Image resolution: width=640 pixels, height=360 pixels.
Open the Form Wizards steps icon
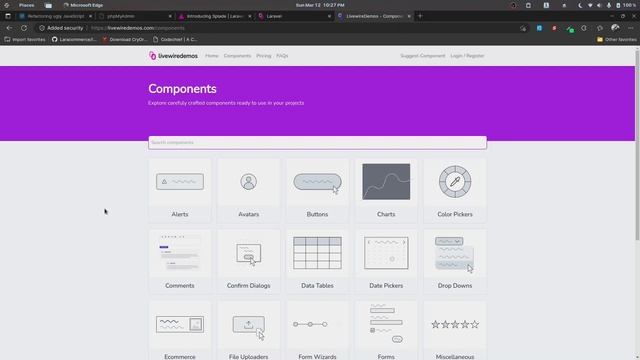(x=311, y=324)
